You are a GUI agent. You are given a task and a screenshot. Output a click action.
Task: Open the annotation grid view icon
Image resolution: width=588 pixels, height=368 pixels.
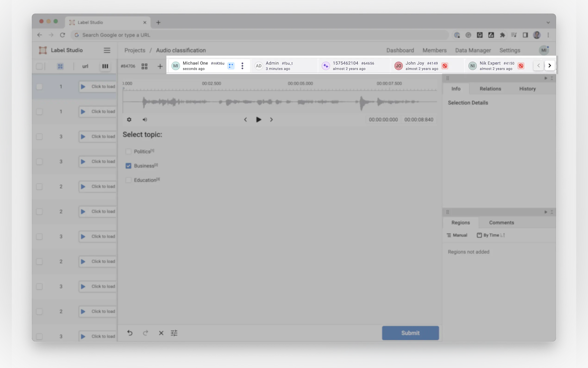click(144, 66)
